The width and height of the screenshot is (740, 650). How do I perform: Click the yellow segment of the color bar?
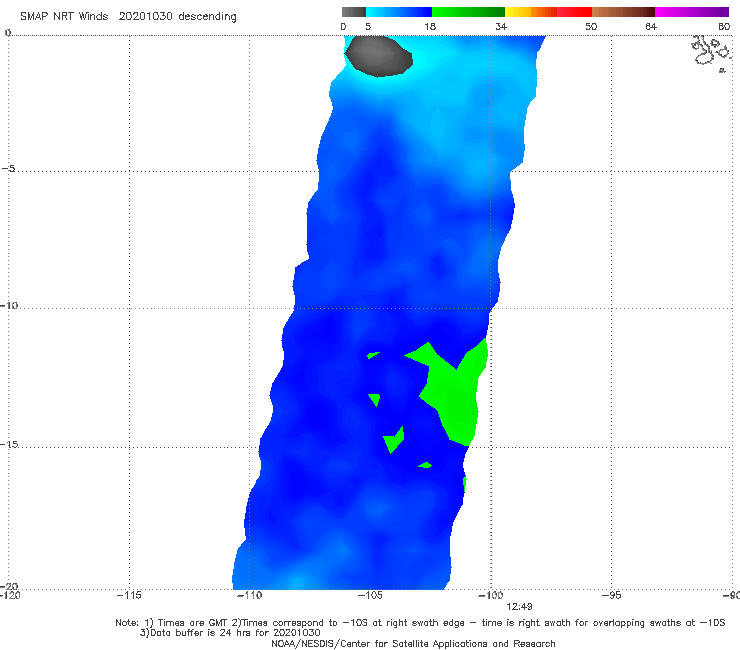[x=518, y=12]
